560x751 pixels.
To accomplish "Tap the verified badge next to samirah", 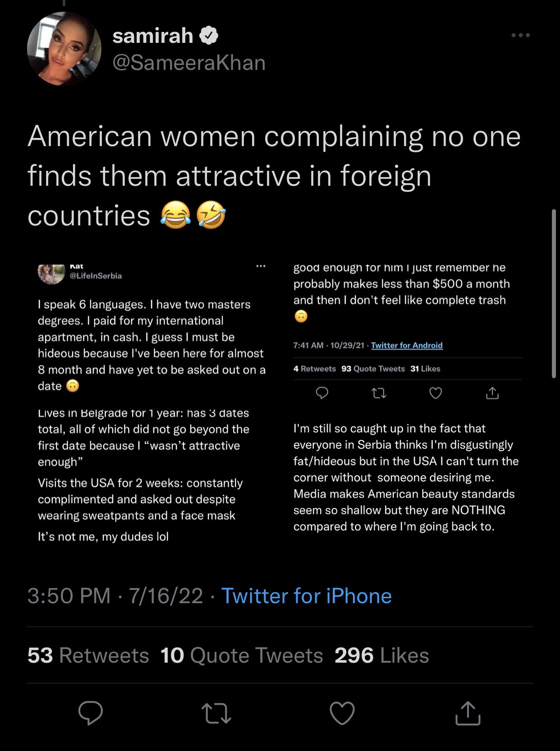I will [x=209, y=35].
